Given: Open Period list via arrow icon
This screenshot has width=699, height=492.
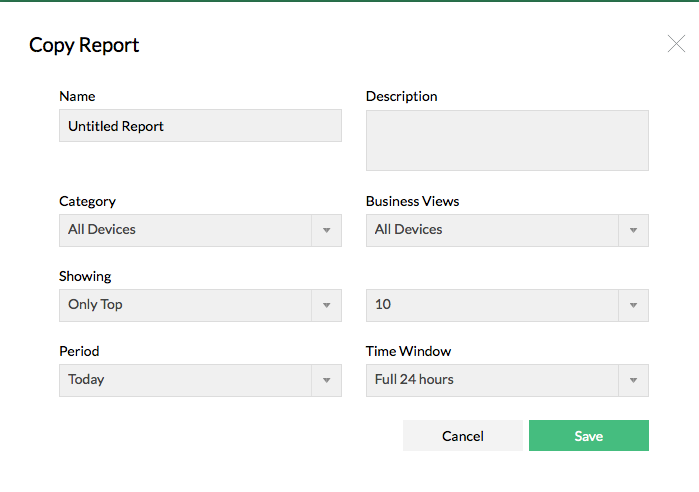Looking at the screenshot, I should (326, 380).
